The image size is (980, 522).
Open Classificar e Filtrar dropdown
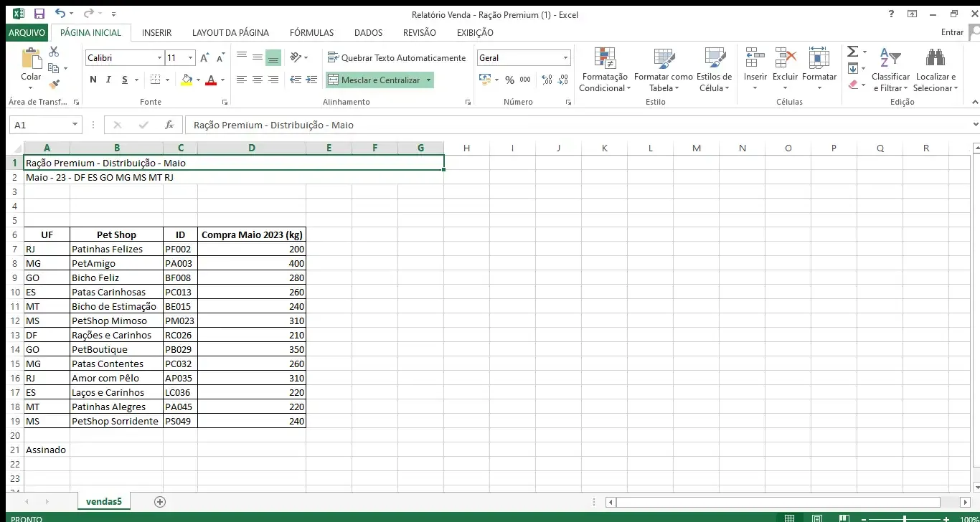click(x=890, y=70)
